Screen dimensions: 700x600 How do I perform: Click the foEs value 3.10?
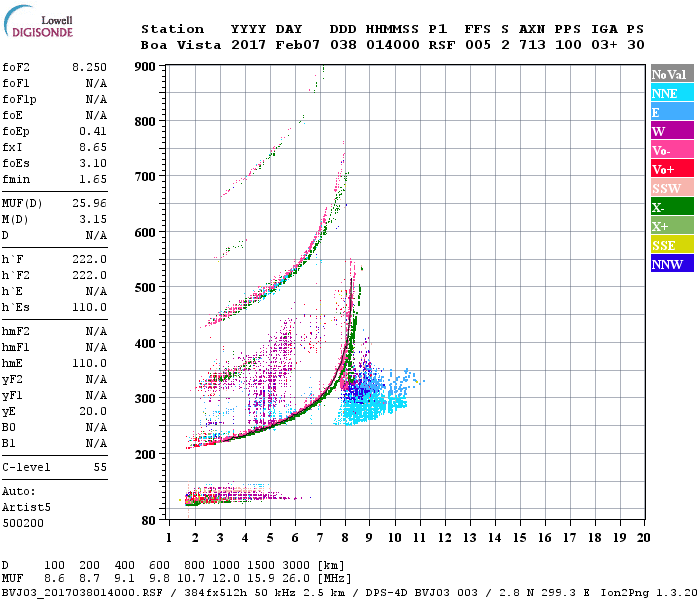point(93,163)
